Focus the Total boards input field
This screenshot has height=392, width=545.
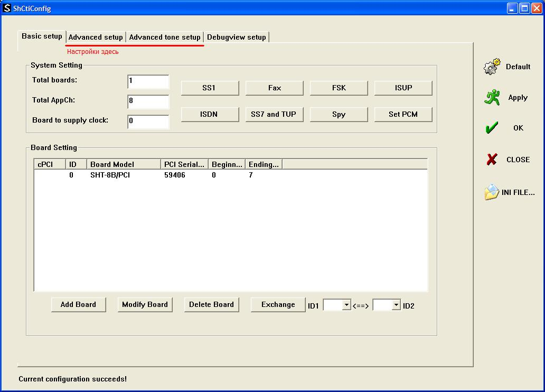[148, 81]
